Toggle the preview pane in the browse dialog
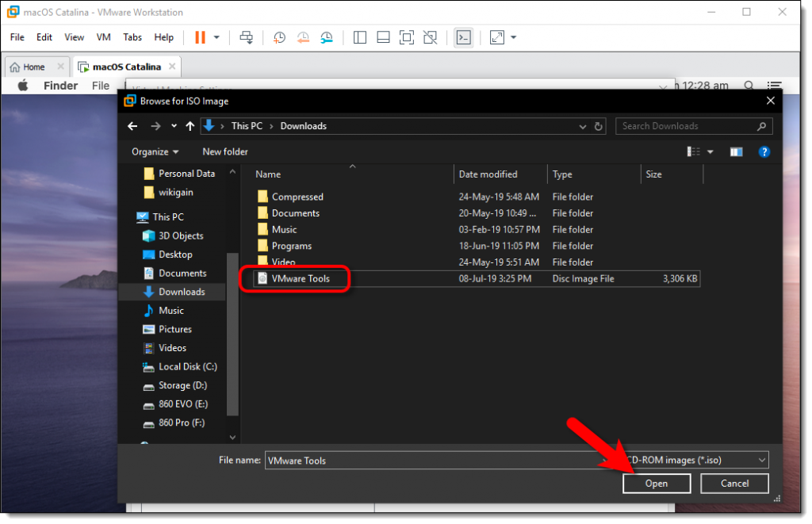This screenshot has width=812, height=524. 735,151
